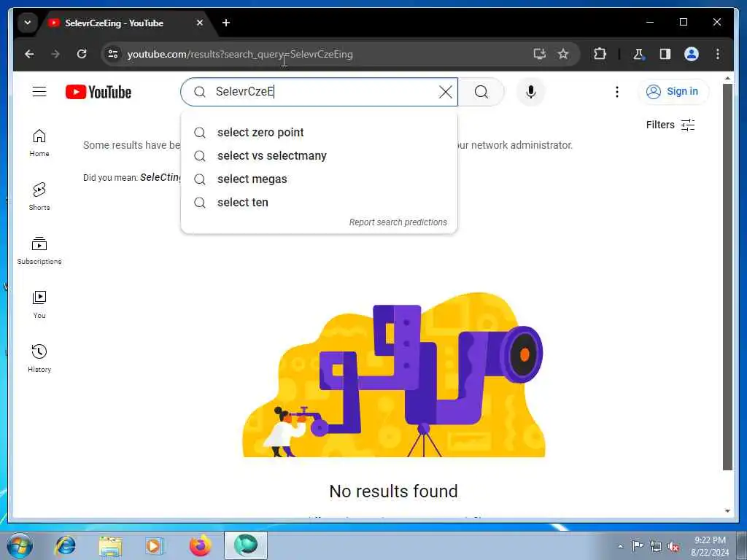Image resolution: width=747 pixels, height=560 pixels.
Task: Choose suggestion 'select vs selectmany'
Action: click(x=320, y=156)
